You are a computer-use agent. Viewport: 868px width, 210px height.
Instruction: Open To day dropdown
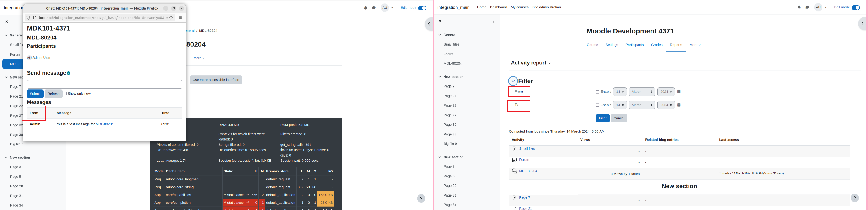pos(620,105)
